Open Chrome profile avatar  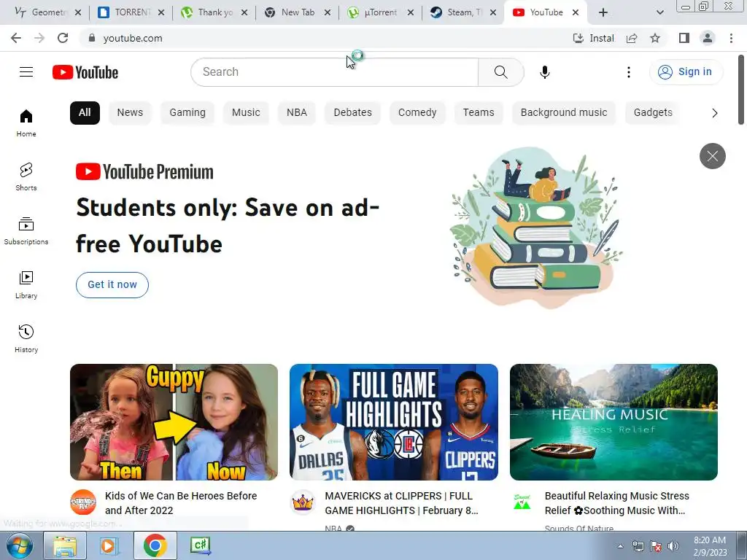click(708, 38)
